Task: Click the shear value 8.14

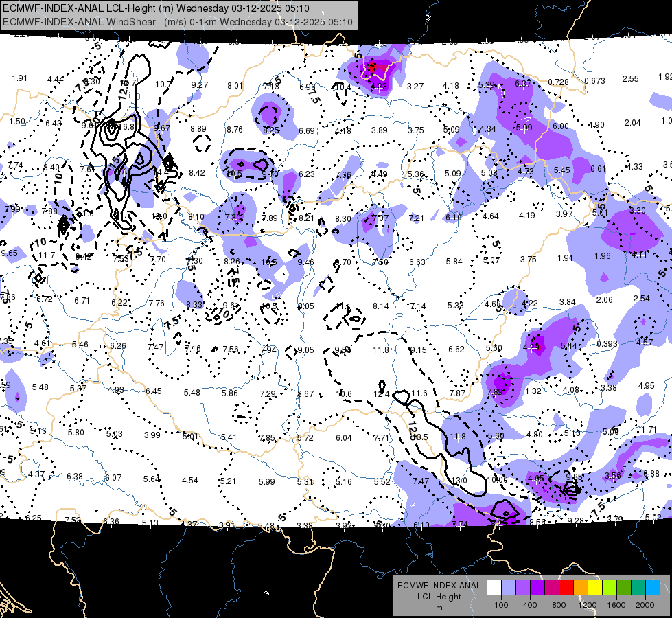Action: coord(381,306)
